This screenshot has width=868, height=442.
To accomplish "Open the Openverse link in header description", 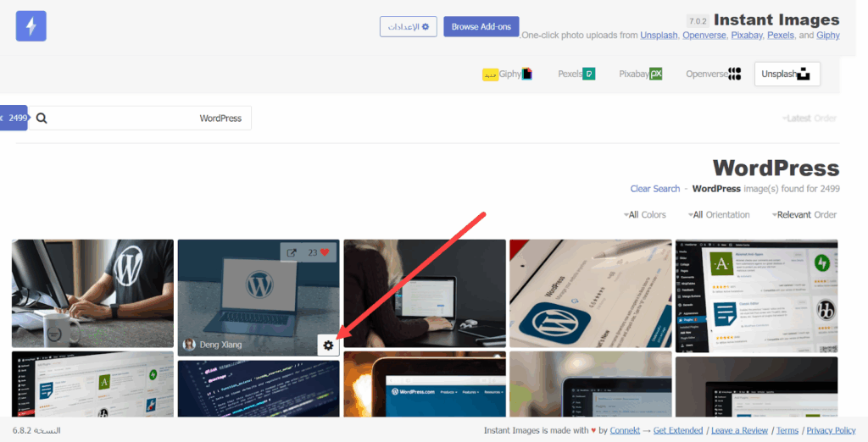I will coord(704,35).
